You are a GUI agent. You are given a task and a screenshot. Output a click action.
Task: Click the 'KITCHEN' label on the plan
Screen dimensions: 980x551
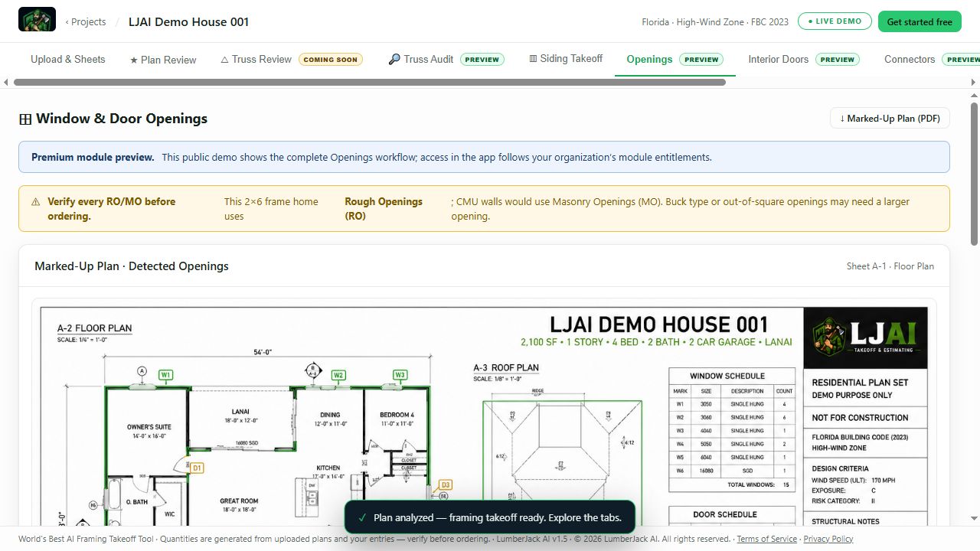[x=328, y=468]
